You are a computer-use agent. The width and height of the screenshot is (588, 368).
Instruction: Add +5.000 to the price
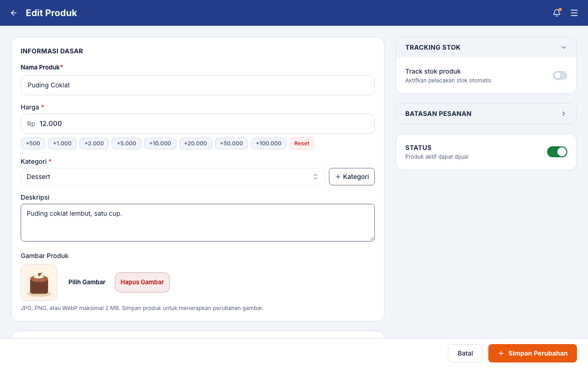(126, 144)
